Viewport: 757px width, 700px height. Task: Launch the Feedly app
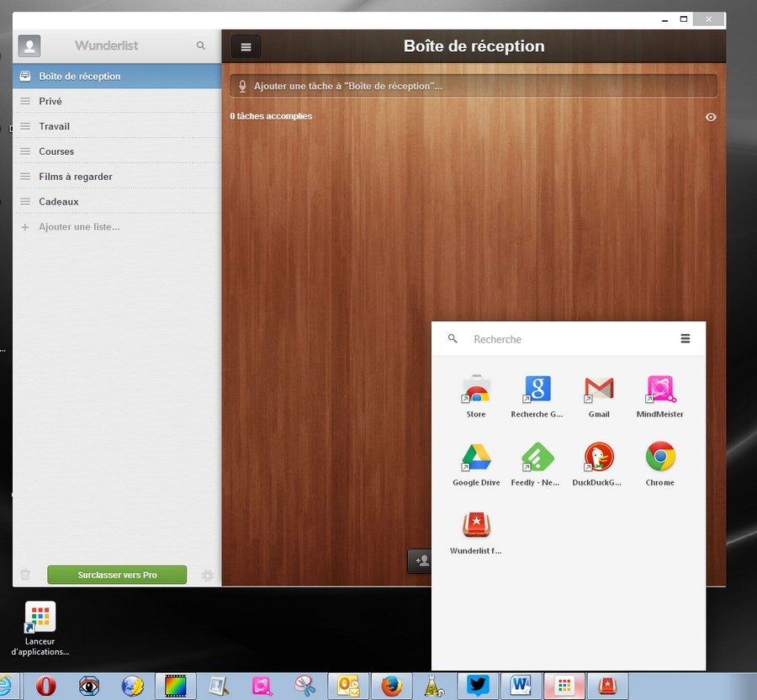tap(537, 457)
